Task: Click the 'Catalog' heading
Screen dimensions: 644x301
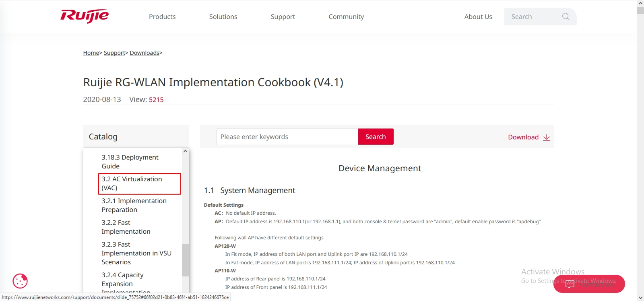Action: click(x=103, y=137)
